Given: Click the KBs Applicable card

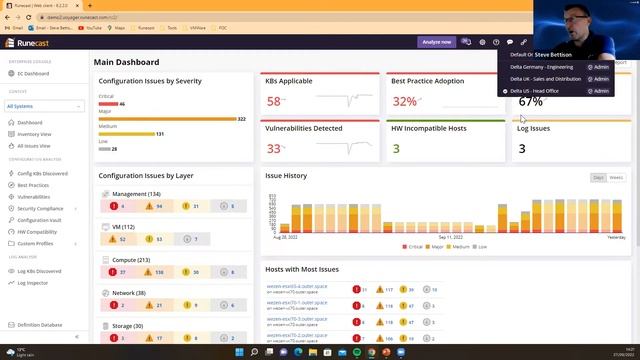Looking at the screenshot, I should point(320,94).
